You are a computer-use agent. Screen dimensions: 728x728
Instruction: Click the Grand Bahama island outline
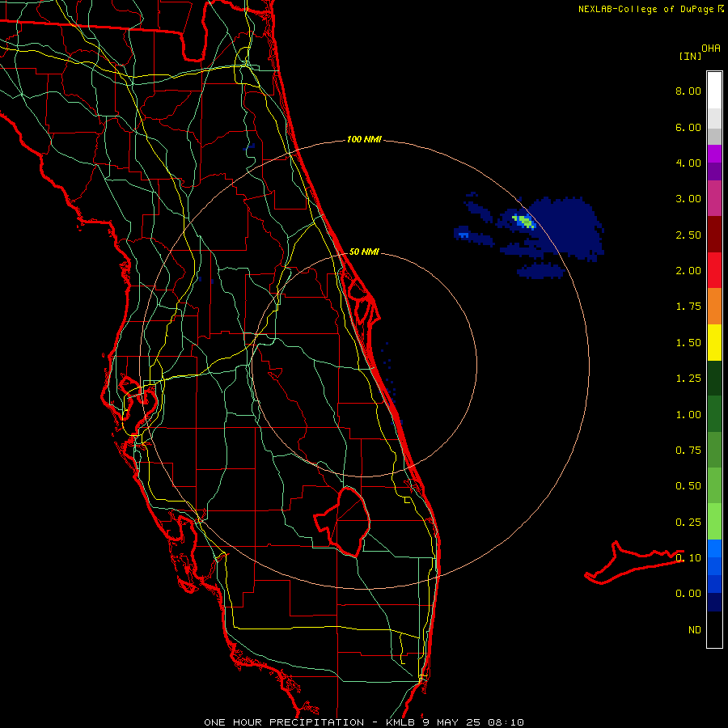click(633, 562)
